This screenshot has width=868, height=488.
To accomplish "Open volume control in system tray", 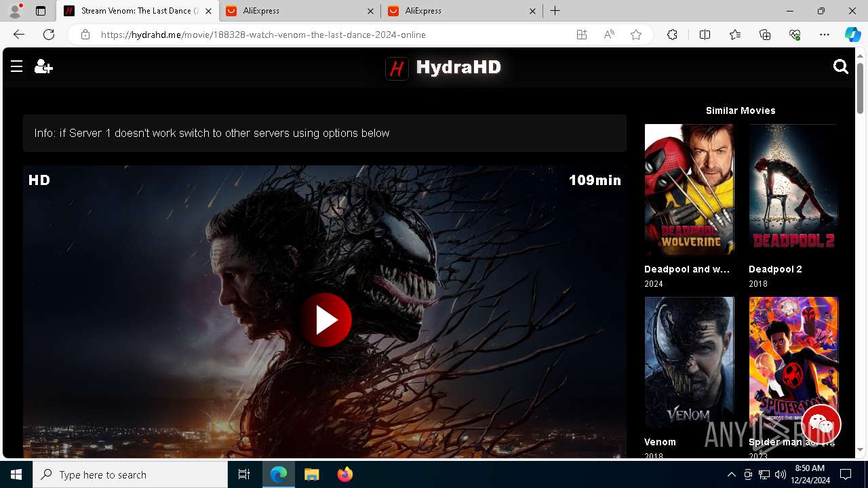I will tap(780, 474).
